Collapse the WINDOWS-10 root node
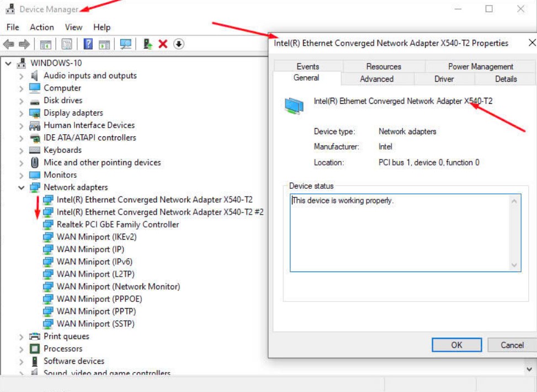The height and width of the screenshot is (392, 537). [8, 63]
